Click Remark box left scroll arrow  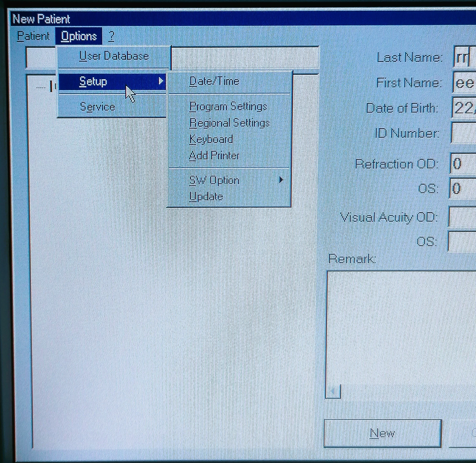[x=333, y=391]
